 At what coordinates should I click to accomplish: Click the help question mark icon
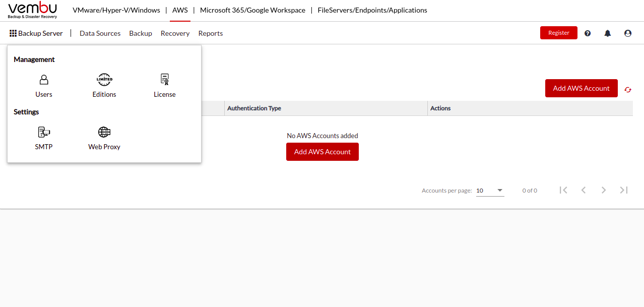[x=588, y=33]
